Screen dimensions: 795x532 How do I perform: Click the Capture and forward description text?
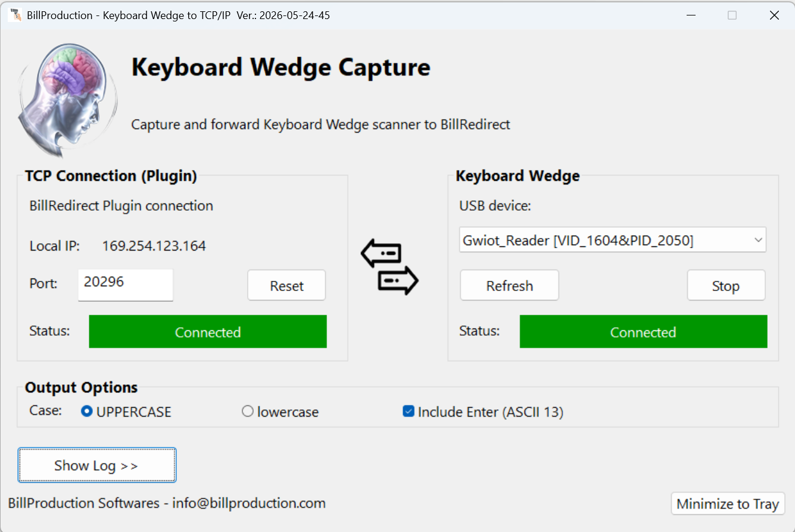pyautogui.click(x=321, y=125)
